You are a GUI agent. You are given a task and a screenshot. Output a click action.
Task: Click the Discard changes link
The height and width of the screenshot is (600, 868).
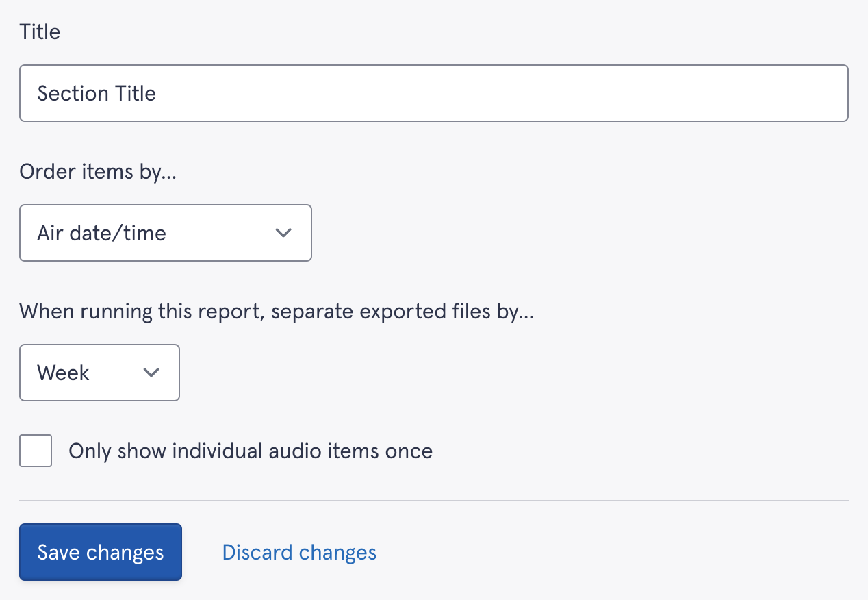coord(299,552)
